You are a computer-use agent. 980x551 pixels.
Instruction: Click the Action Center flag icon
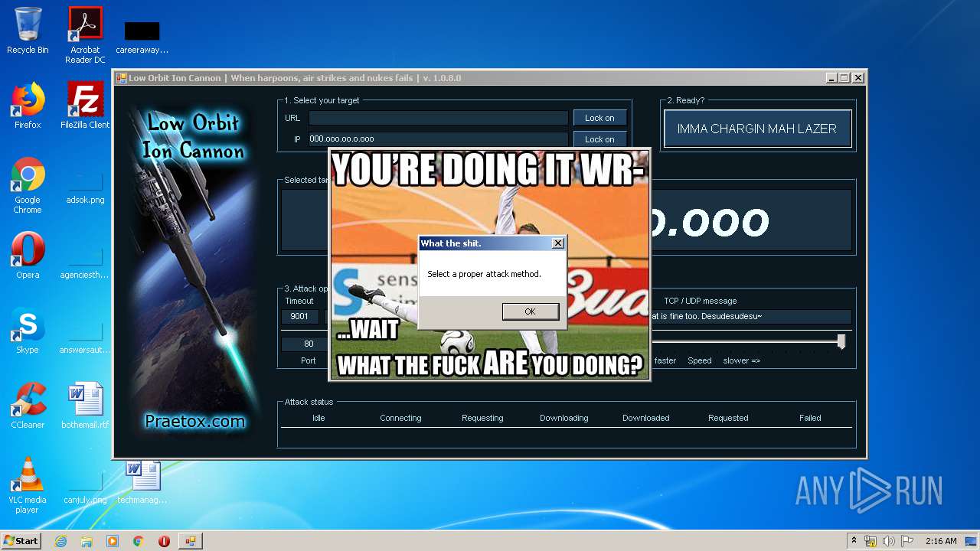pos(907,541)
